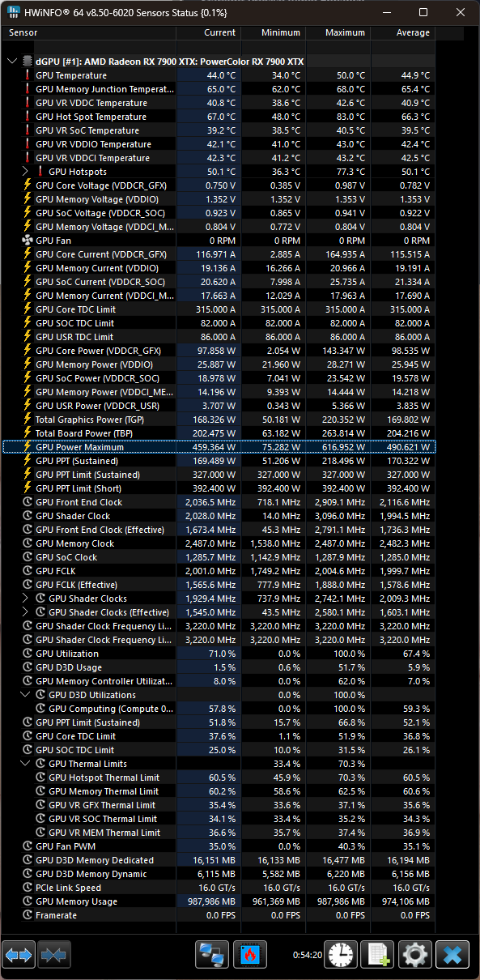The height and width of the screenshot is (980, 480).
Task: Click the GPU chip icon of dGPU header
Action: [27, 62]
